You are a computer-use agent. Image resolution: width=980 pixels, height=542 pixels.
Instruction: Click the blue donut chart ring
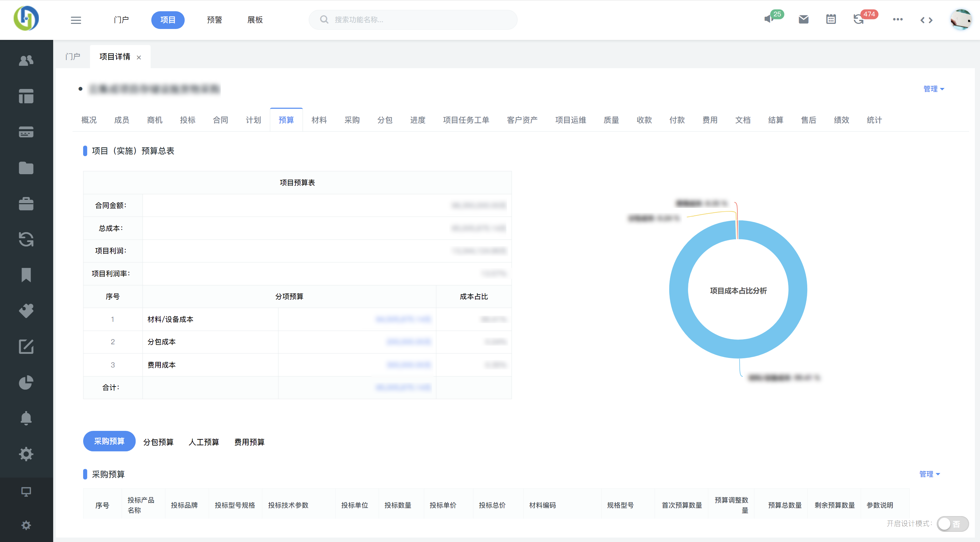[x=678, y=289]
